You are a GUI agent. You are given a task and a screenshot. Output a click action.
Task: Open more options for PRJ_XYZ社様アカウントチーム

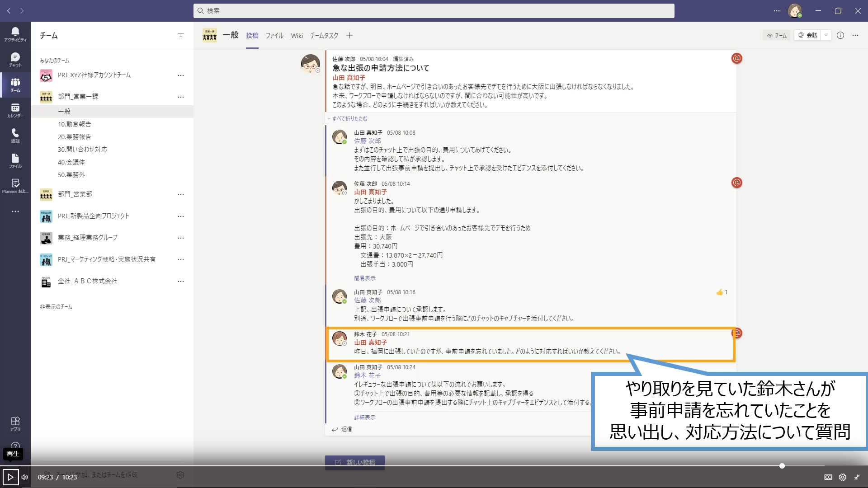pos(181,75)
